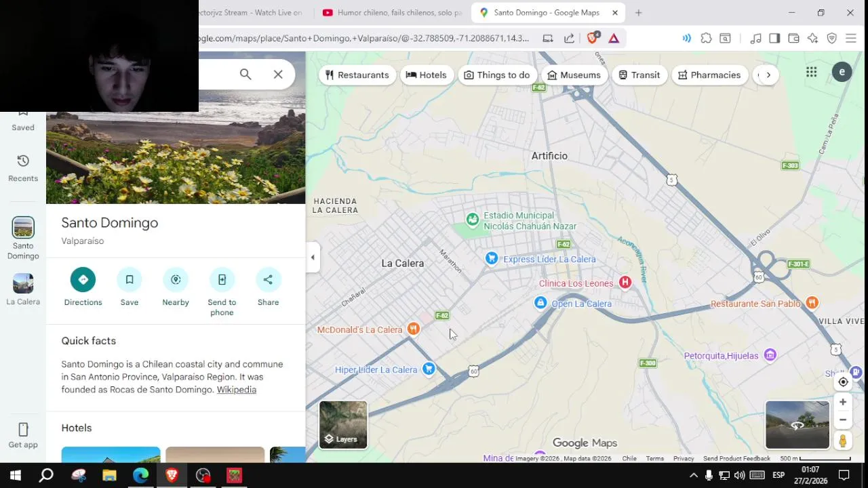Collapse the side panel arrow
This screenshot has width=868, height=488.
[313, 257]
